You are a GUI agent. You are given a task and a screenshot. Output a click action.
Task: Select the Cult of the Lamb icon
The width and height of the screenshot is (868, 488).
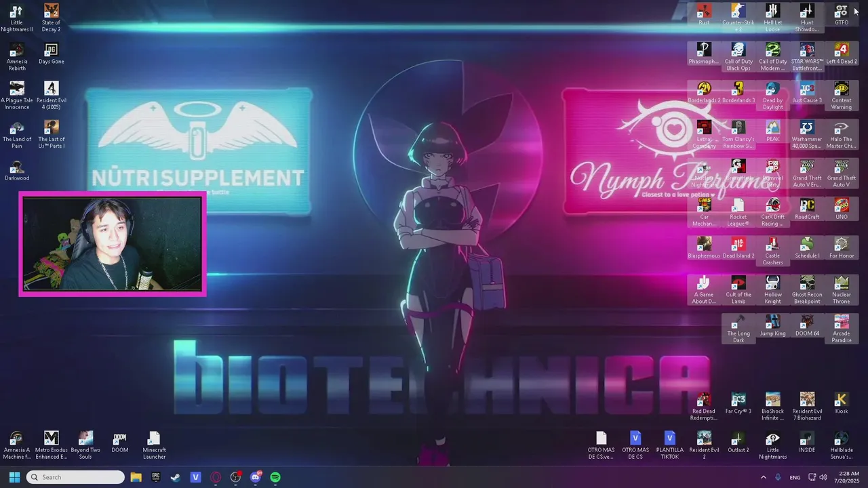coord(738,289)
